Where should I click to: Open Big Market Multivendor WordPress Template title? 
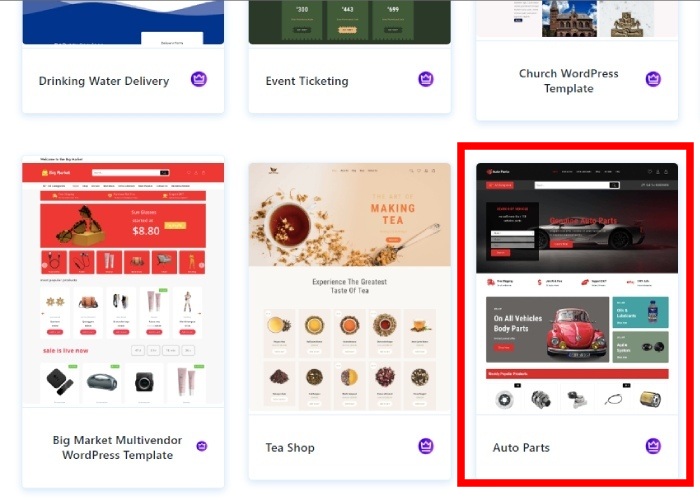pyautogui.click(x=117, y=448)
